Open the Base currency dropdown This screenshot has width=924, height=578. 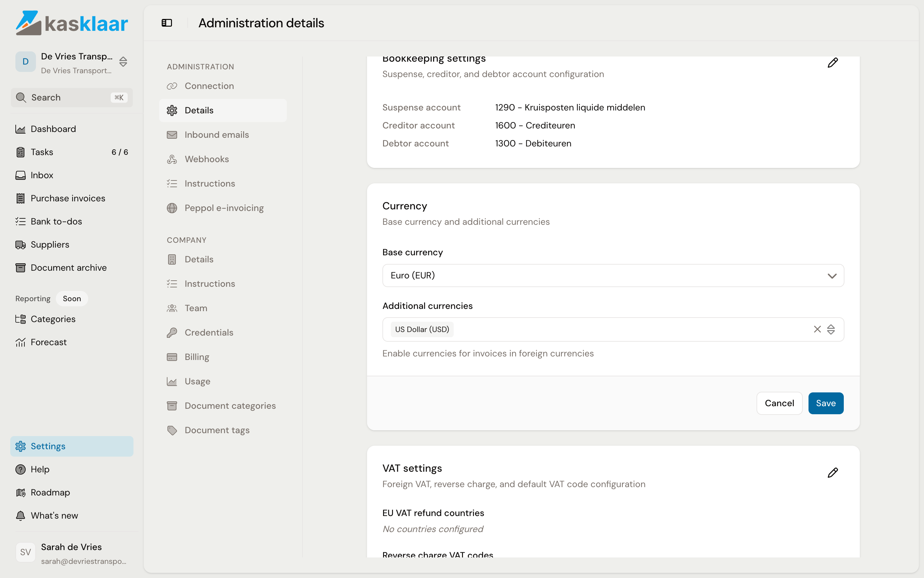613,275
